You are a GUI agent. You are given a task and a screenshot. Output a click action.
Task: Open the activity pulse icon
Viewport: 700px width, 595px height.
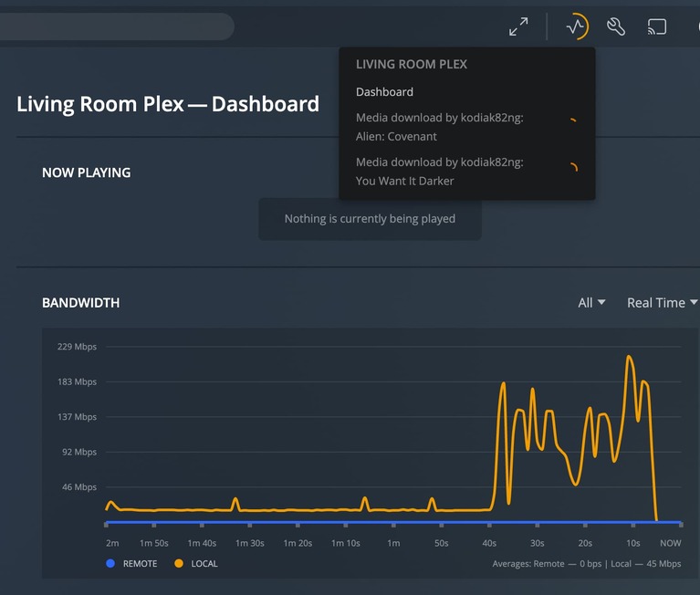pos(577,26)
